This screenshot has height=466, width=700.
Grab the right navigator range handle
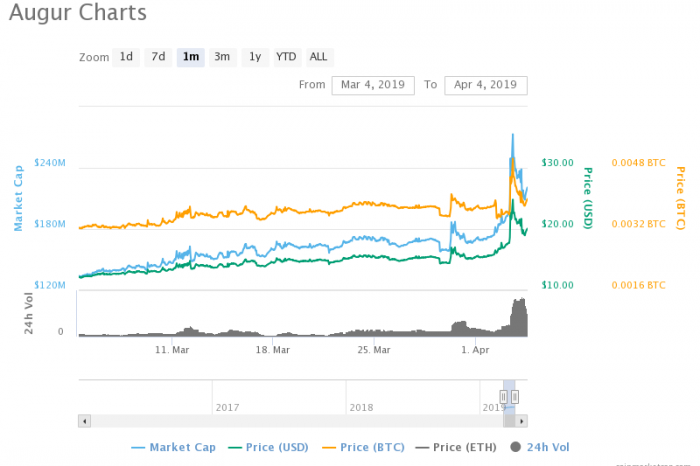(515, 396)
